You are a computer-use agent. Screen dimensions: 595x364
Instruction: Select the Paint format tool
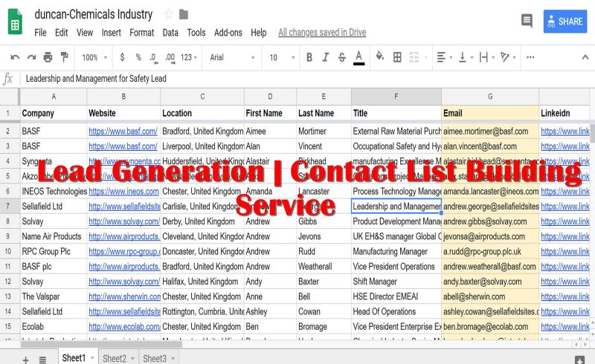tap(65, 58)
